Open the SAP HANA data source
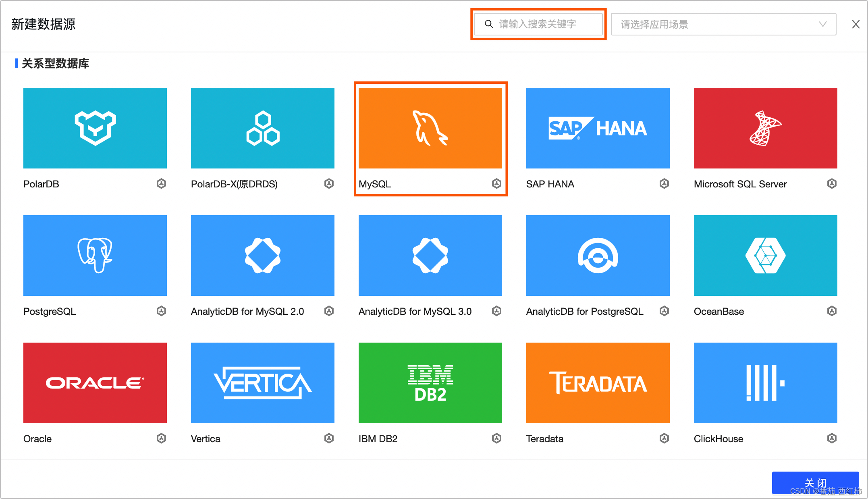Viewport: 868px width, 499px height. pos(598,128)
